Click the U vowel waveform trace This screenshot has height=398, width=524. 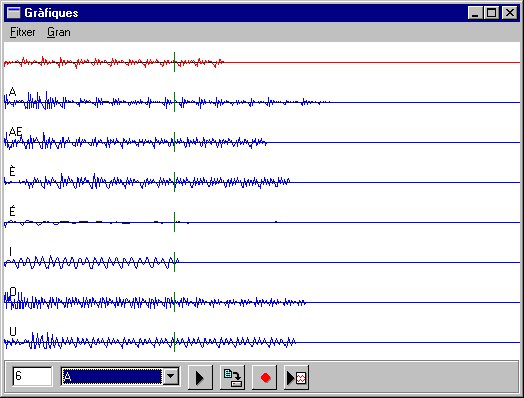pyautogui.click(x=150, y=342)
